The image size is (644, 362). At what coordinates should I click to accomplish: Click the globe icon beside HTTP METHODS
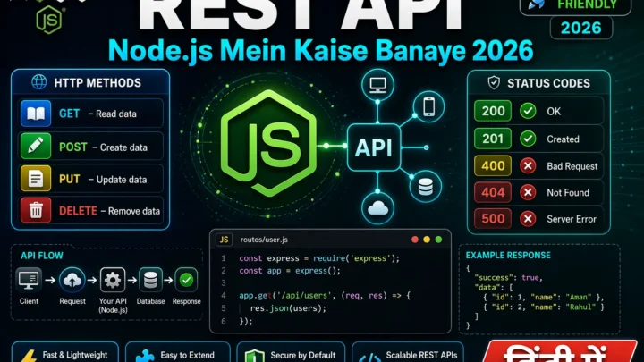point(39,82)
